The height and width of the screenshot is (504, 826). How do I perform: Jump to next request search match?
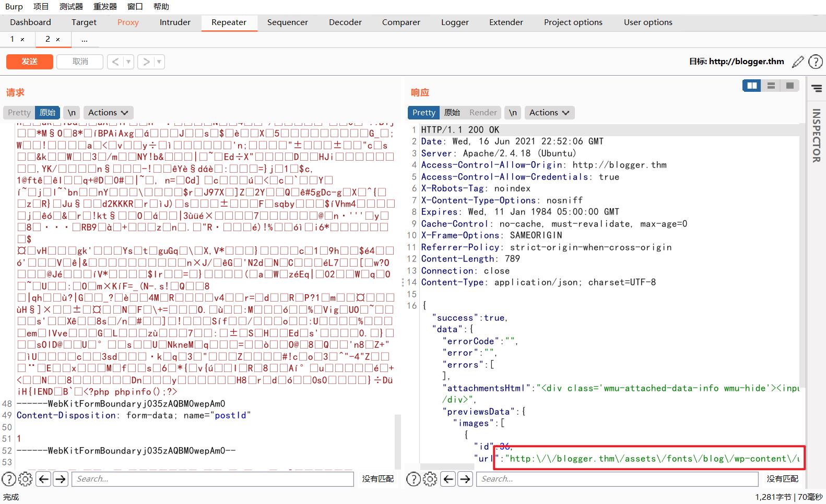tap(61, 479)
